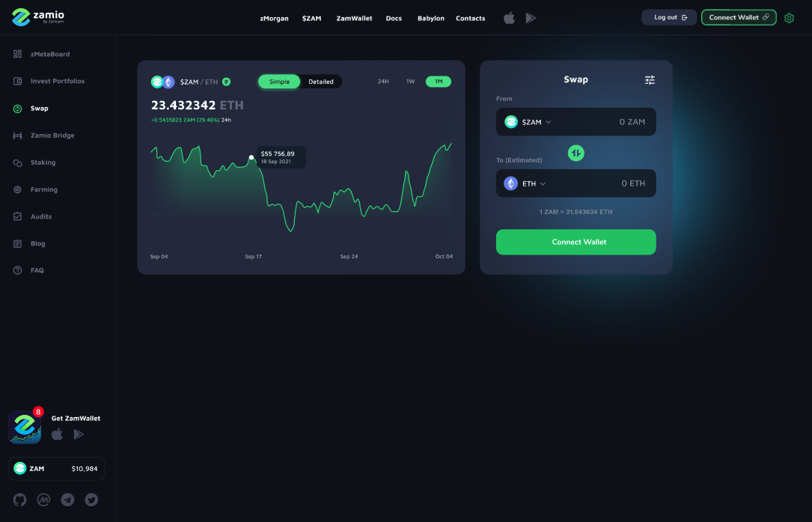This screenshot has width=812, height=522.
Task: Click the 23.432342 ETH price value
Action: pyautogui.click(x=198, y=106)
